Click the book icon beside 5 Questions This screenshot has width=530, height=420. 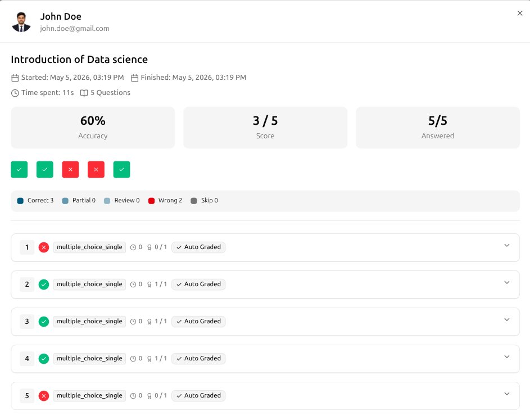84,93
